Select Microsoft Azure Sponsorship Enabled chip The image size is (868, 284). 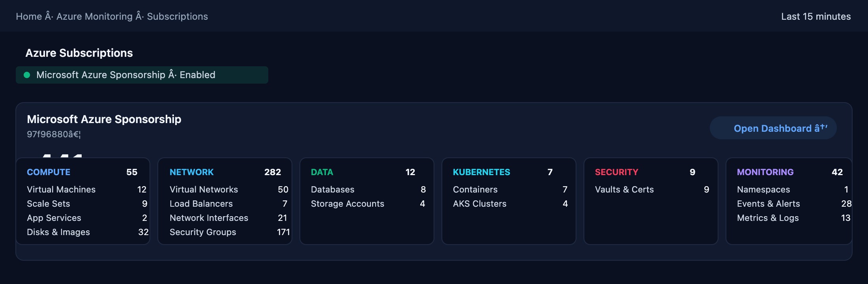point(142,75)
